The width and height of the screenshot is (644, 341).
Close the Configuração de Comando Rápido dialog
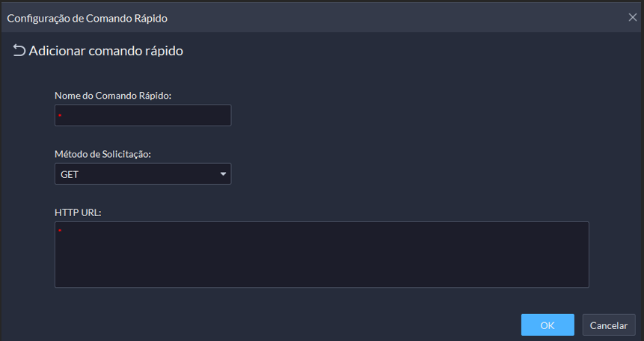[633, 16]
